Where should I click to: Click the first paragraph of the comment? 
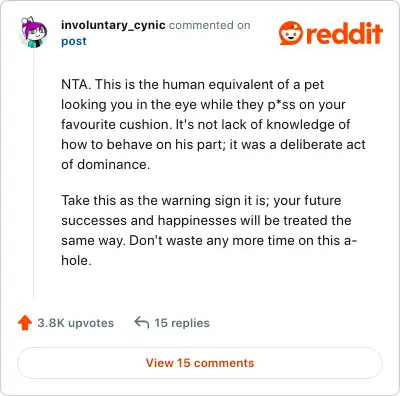click(x=213, y=124)
